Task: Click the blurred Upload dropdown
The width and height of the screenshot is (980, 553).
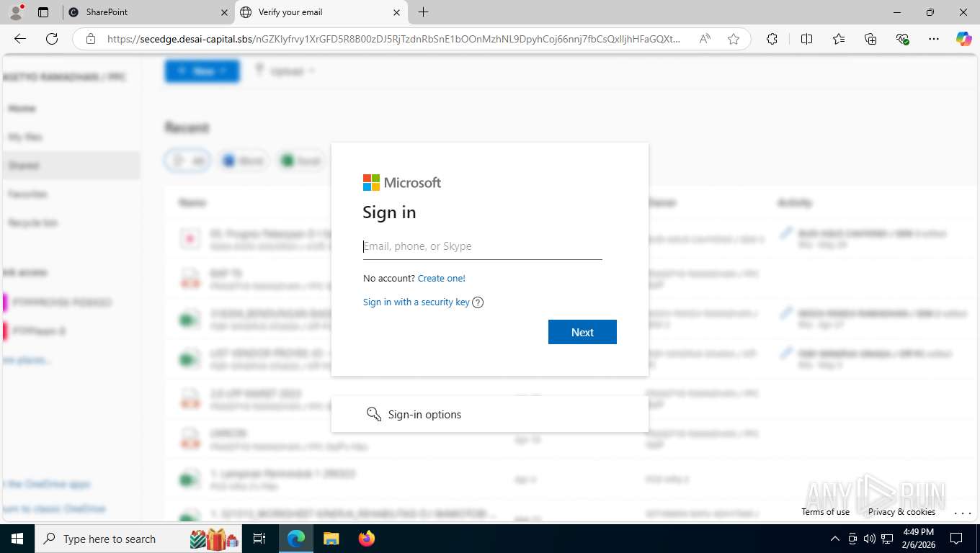Action: point(285,71)
